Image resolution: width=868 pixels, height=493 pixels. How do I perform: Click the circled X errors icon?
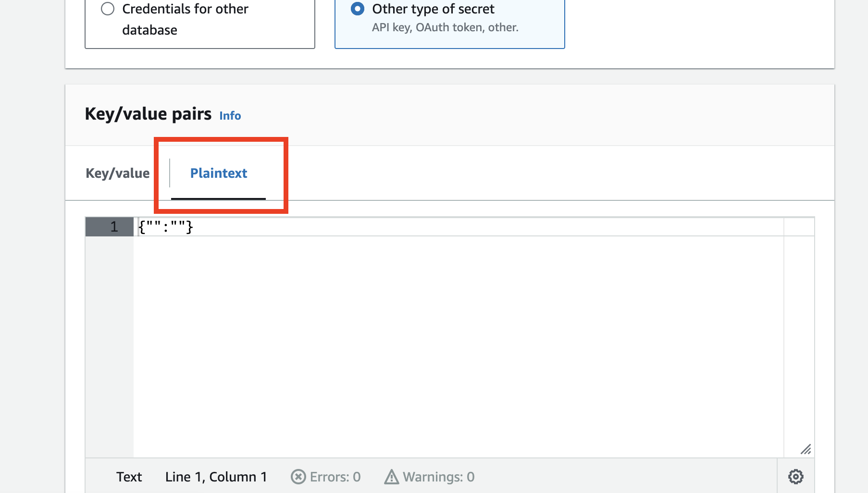pyautogui.click(x=298, y=477)
